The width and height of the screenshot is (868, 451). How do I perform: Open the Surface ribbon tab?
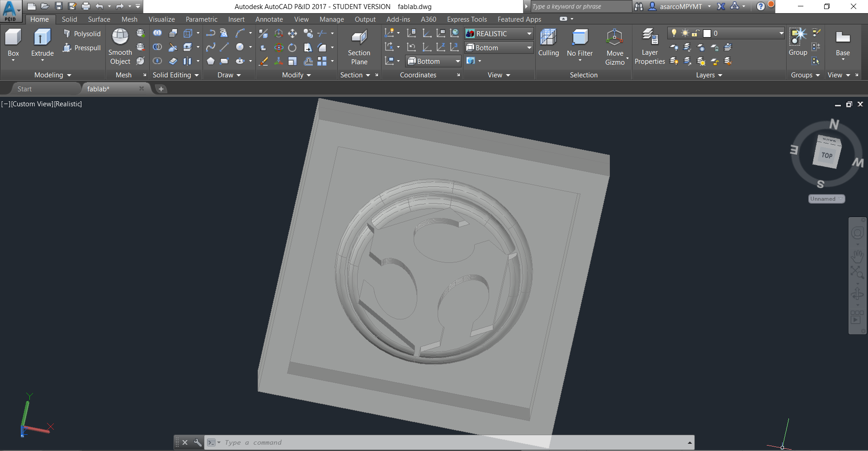[99, 19]
